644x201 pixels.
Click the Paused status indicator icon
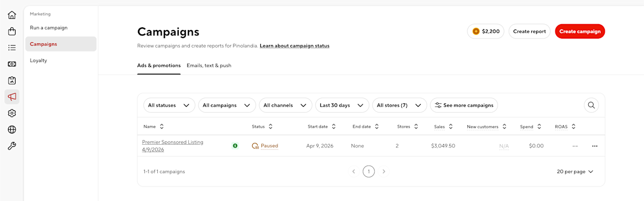point(255,146)
